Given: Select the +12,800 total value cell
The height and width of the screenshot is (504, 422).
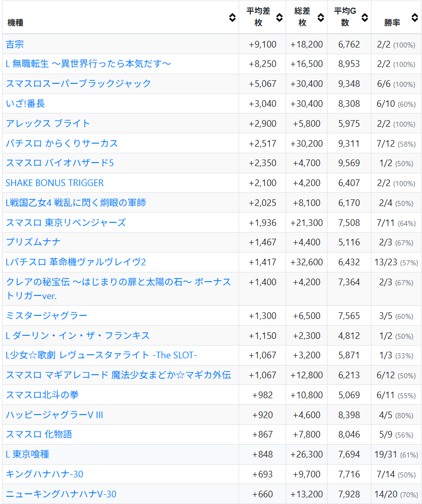Looking at the screenshot, I should [x=307, y=375].
